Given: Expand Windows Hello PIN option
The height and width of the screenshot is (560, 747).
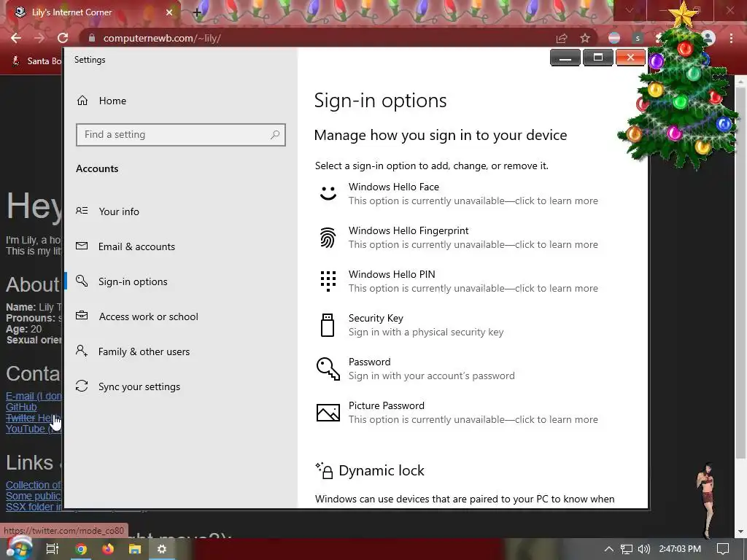Looking at the screenshot, I should (457, 281).
